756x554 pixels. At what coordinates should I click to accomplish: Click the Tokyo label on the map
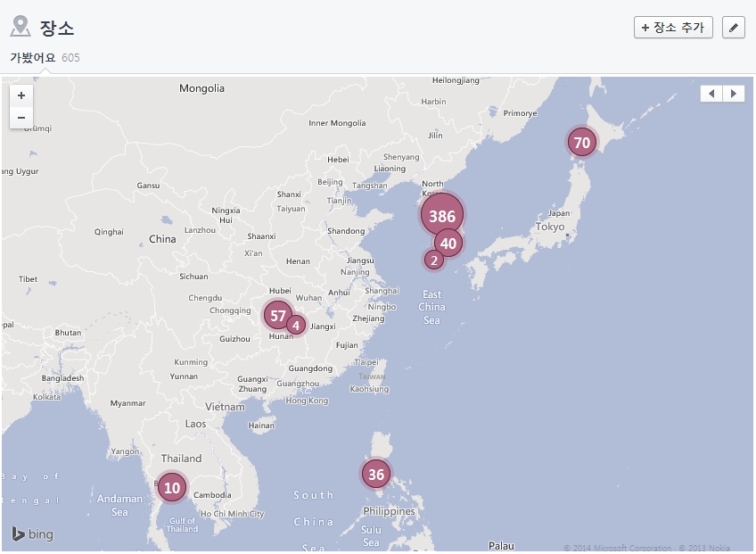tap(550, 227)
